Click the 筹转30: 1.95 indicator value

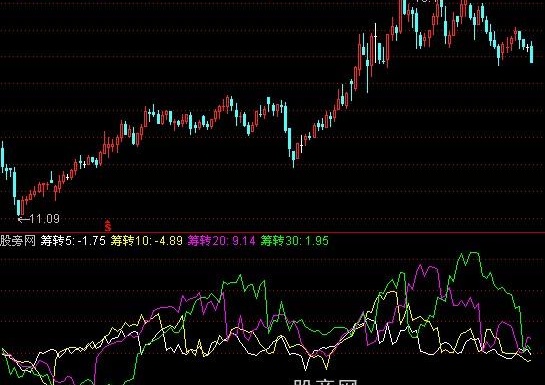tap(295, 240)
